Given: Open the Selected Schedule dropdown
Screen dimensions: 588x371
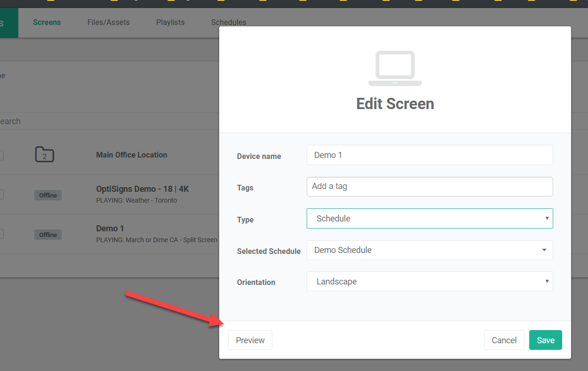Looking at the screenshot, I should [x=430, y=250].
